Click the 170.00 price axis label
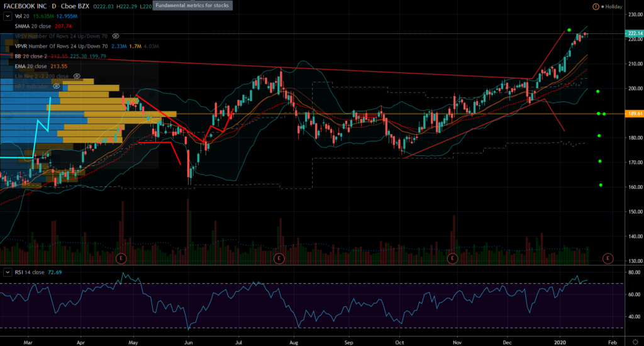 635,162
